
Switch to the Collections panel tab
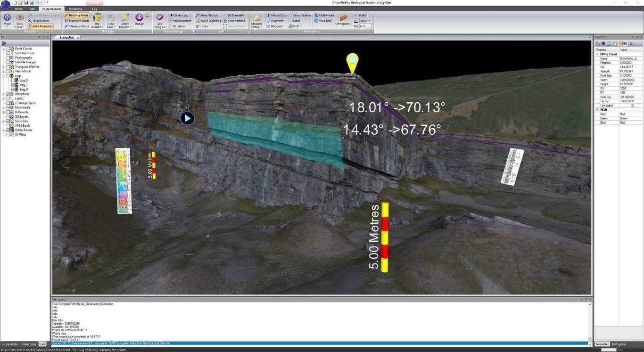(29, 344)
